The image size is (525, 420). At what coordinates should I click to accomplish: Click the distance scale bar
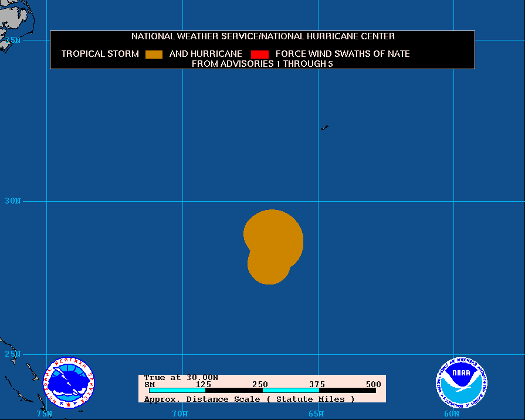point(263,391)
